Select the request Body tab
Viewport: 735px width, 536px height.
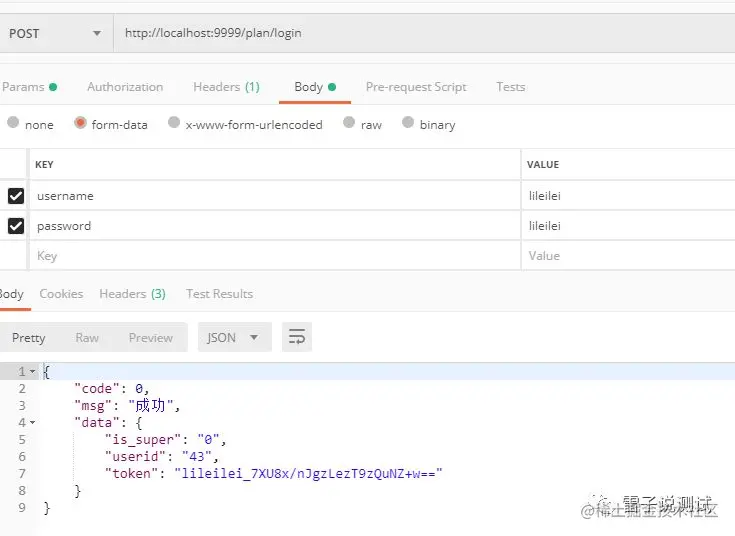(315, 87)
